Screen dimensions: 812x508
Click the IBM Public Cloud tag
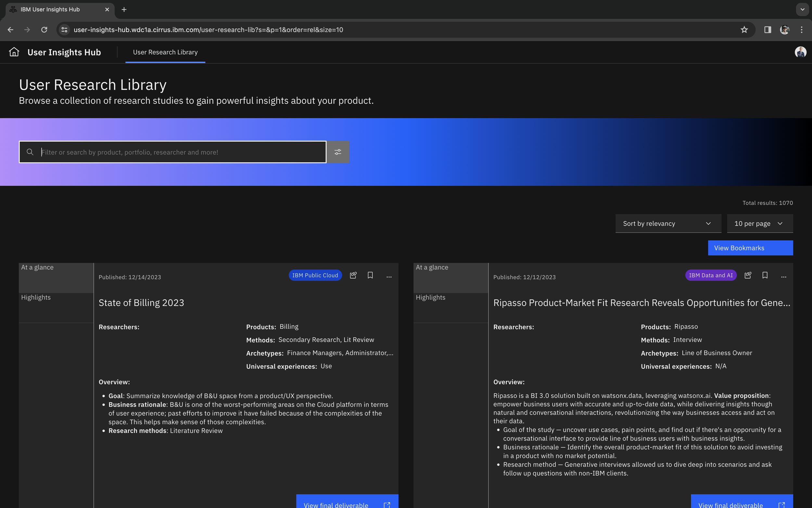point(315,275)
